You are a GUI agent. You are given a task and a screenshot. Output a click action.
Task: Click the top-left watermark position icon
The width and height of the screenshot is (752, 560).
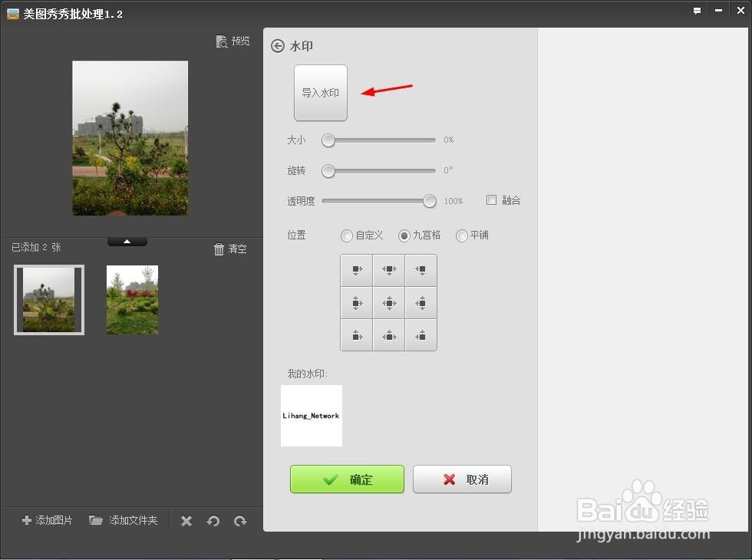pyautogui.click(x=356, y=270)
